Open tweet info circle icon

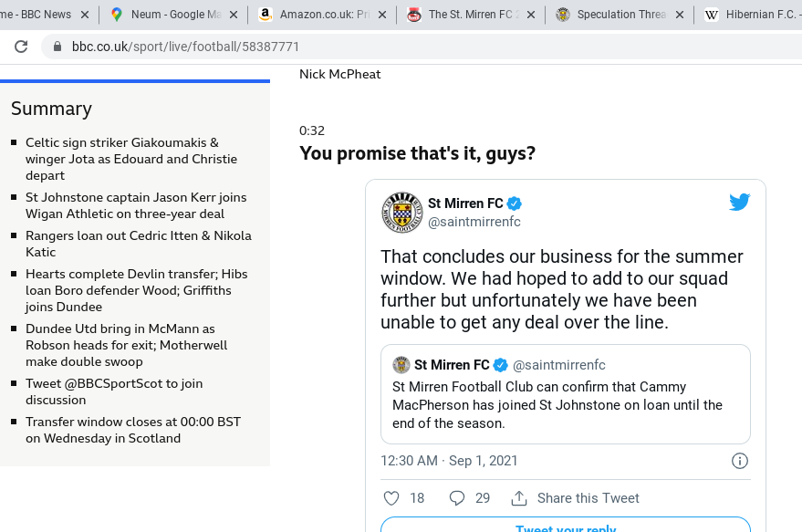coord(740,461)
